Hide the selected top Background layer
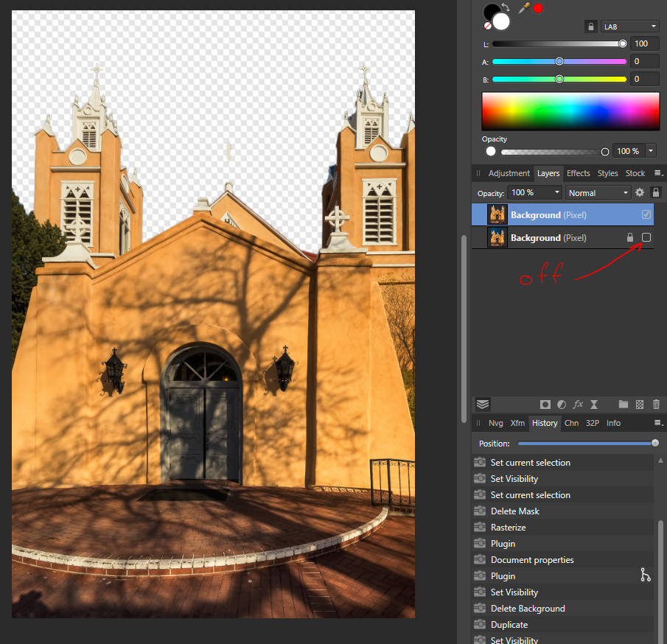667x644 pixels. (x=646, y=215)
